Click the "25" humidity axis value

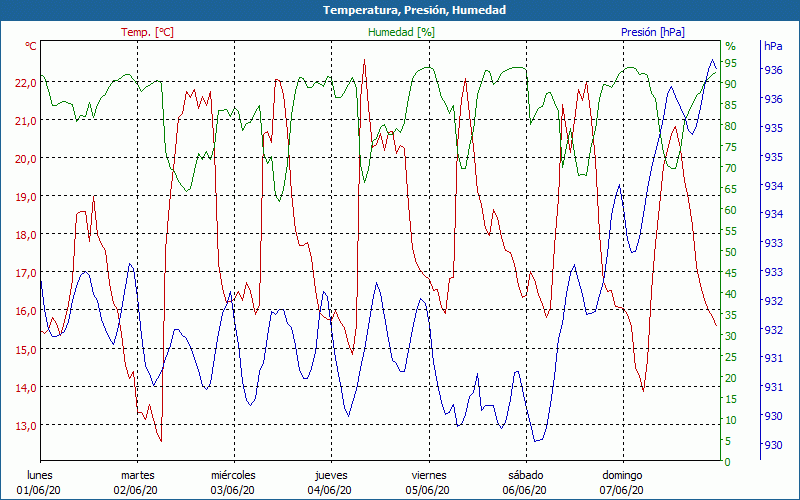pos(731,358)
